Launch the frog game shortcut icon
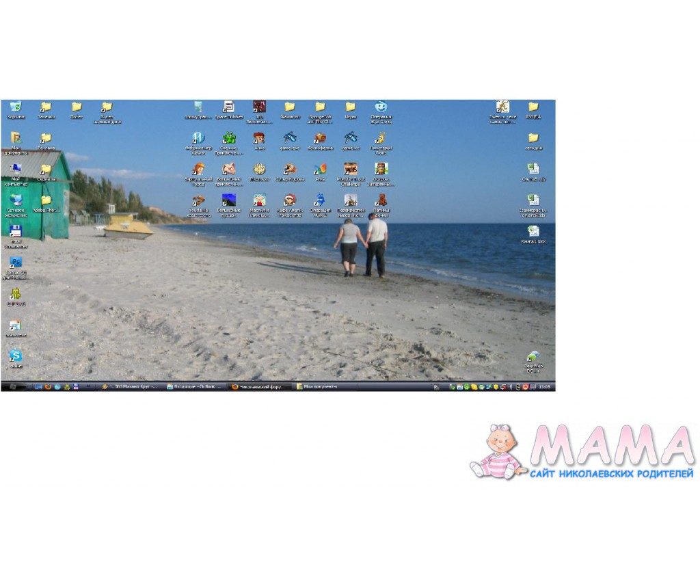 229,137
